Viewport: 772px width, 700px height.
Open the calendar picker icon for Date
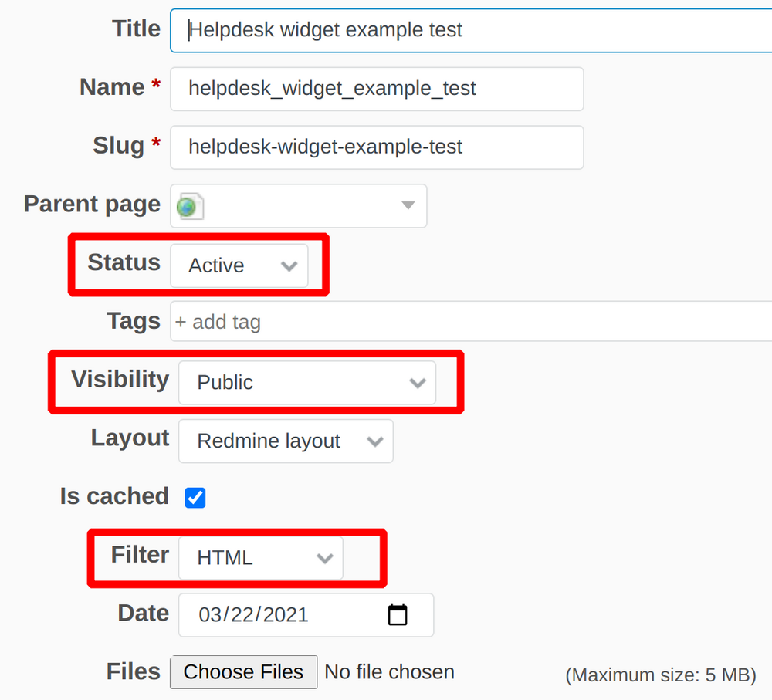click(x=397, y=614)
